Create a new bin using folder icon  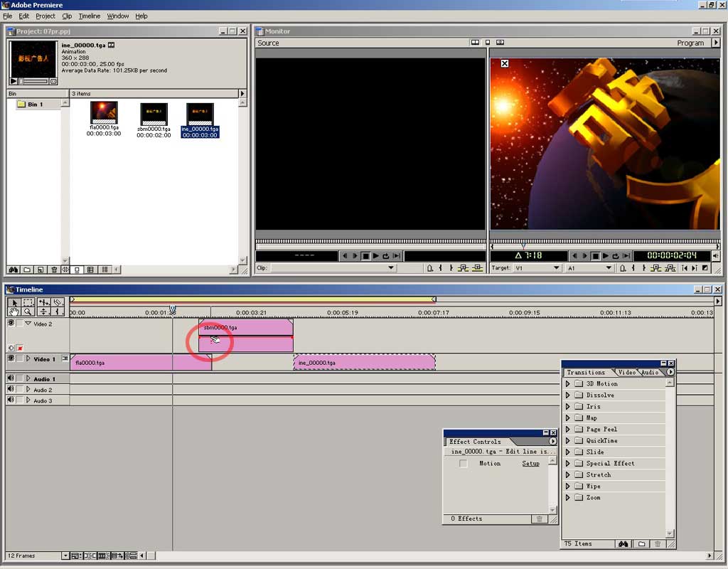[x=26, y=270]
